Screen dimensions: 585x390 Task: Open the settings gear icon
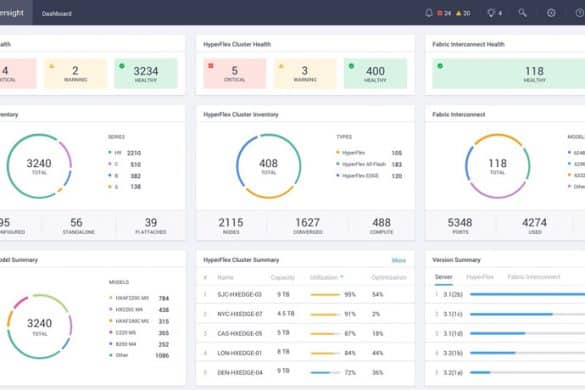point(551,13)
